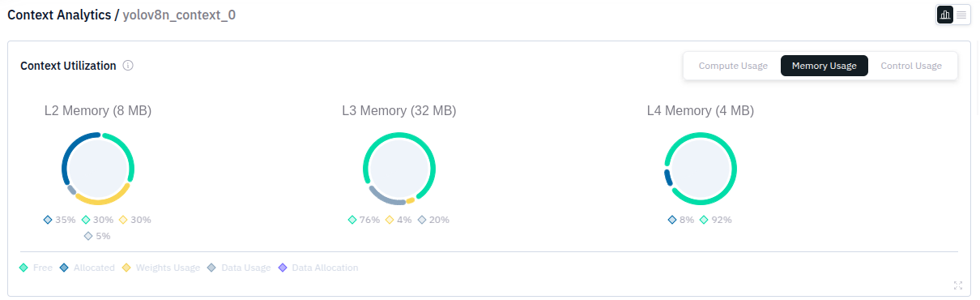Toggle the Weights Usage legend diamond icon
The height and width of the screenshot is (300, 980).
coord(126,268)
